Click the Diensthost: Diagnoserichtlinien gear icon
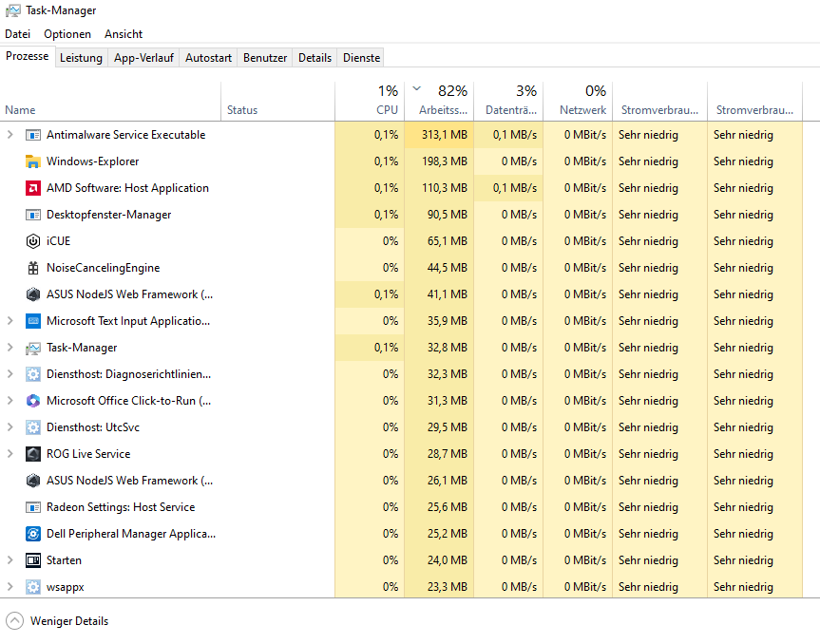 tap(33, 374)
